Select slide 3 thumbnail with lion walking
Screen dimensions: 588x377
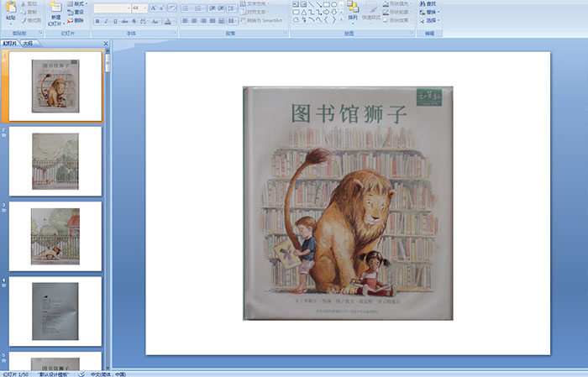[x=55, y=236]
